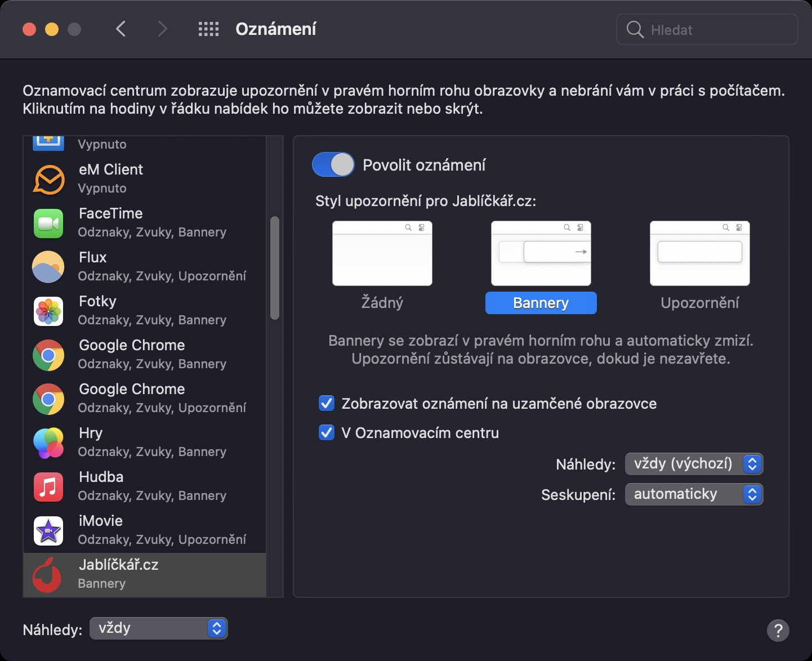Open the Náhledy vždy (výchozí) dropdown
Viewport: 812px width, 661px height.
[694, 464]
